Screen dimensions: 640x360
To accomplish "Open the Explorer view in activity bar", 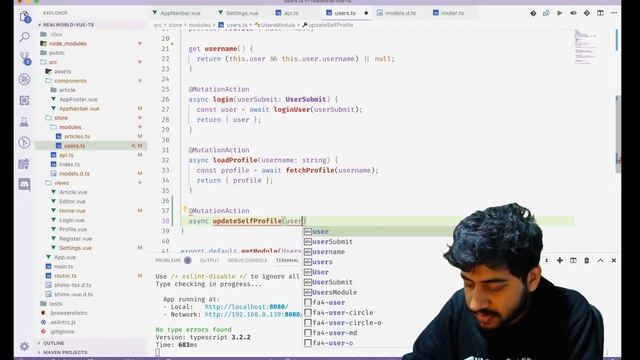I will point(24,17).
